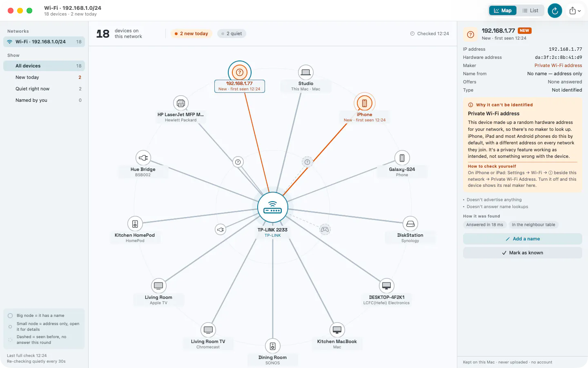Click the dashed game controller node

(x=325, y=229)
